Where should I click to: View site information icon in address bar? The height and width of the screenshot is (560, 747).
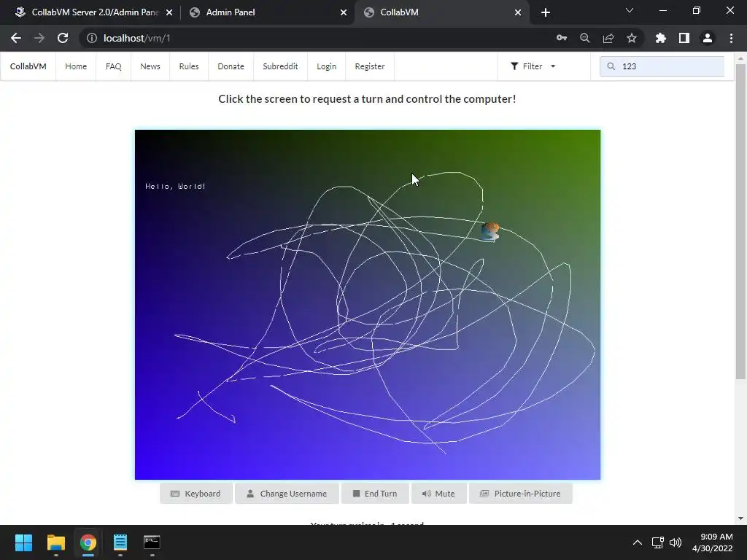(x=91, y=38)
